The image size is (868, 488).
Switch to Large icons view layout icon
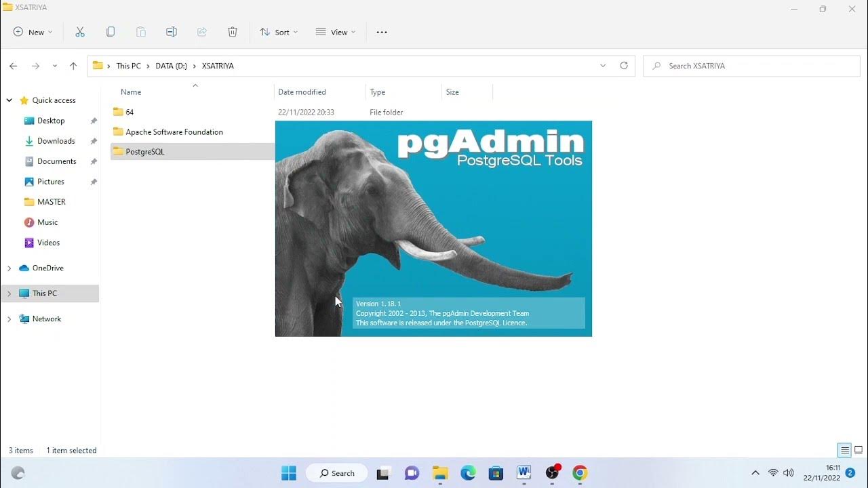click(x=859, y=450)
